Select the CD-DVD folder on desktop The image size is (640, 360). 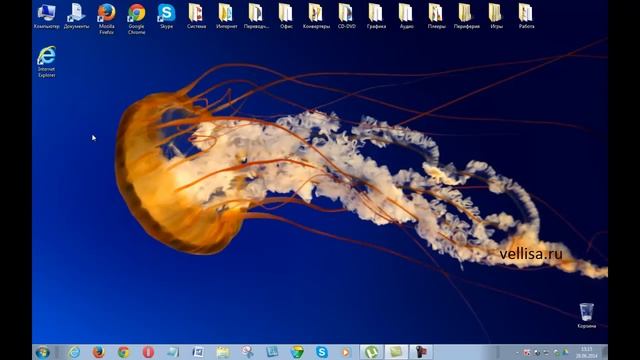tap(347, 16)
